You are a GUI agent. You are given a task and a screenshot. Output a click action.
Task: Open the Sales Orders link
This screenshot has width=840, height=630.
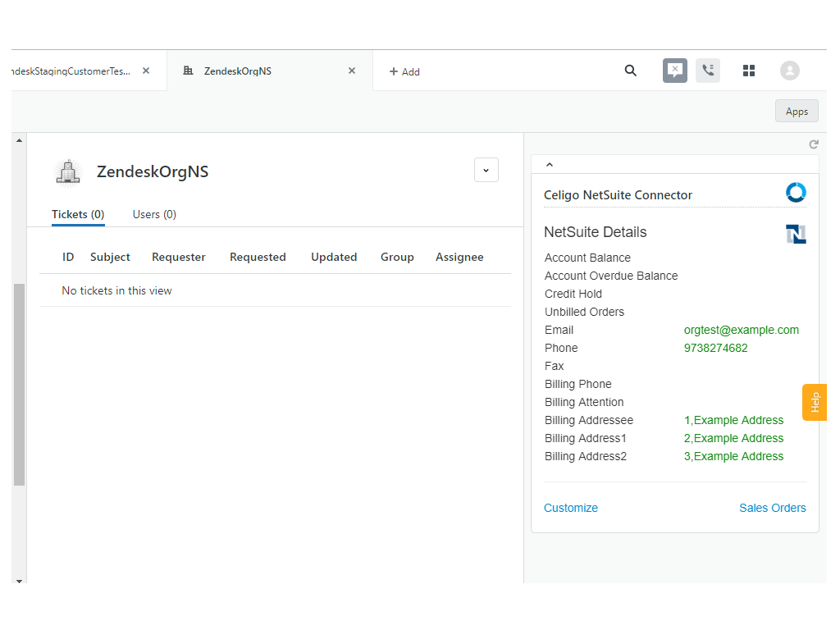point(772,508)
